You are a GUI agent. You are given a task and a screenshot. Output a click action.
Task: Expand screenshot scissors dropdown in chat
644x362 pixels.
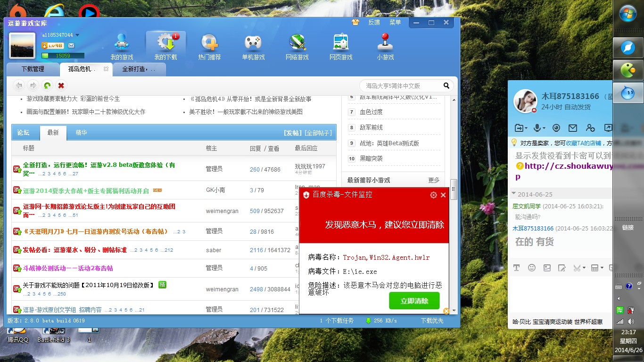584,268
